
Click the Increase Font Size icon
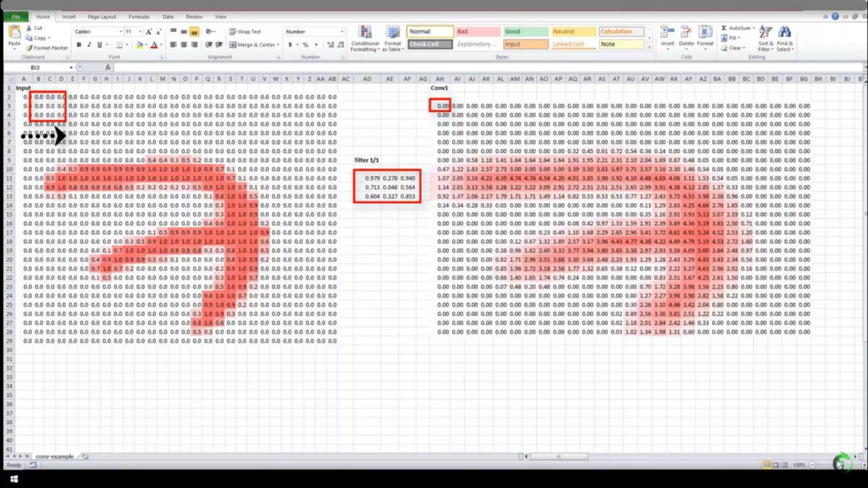(x=149, y=32)
